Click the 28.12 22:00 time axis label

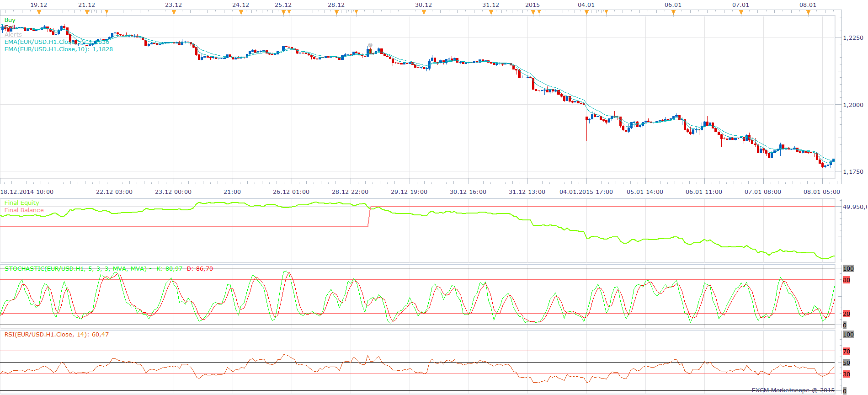(350, 192)
